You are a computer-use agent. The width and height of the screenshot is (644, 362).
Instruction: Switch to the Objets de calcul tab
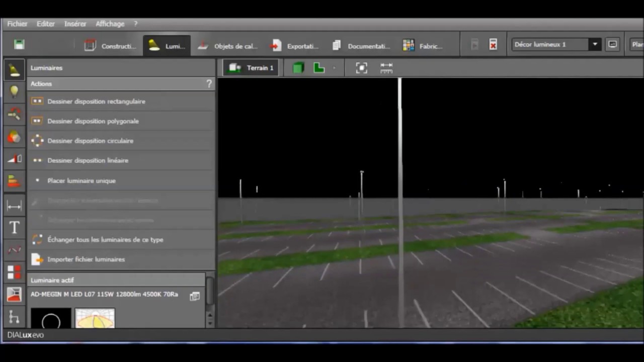(x=227, y=46)
